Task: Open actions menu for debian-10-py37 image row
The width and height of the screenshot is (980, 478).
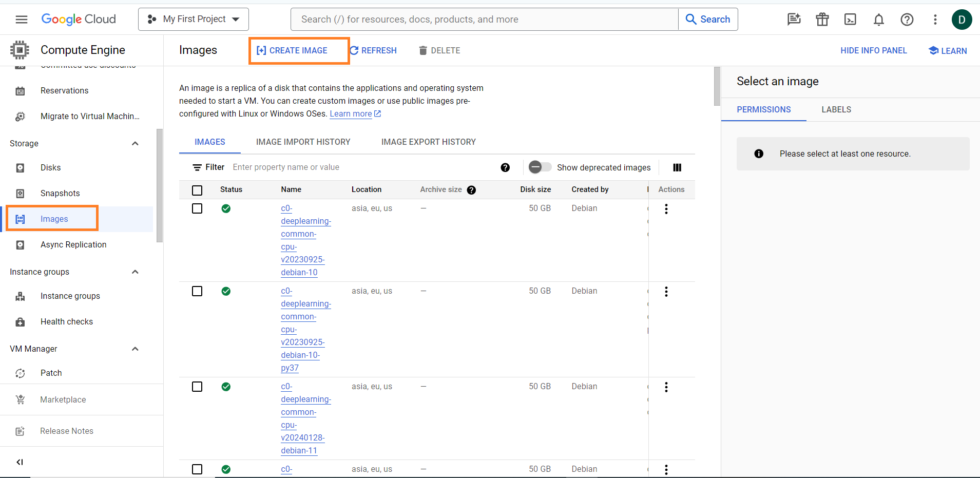Action: [x=666, y=292]
